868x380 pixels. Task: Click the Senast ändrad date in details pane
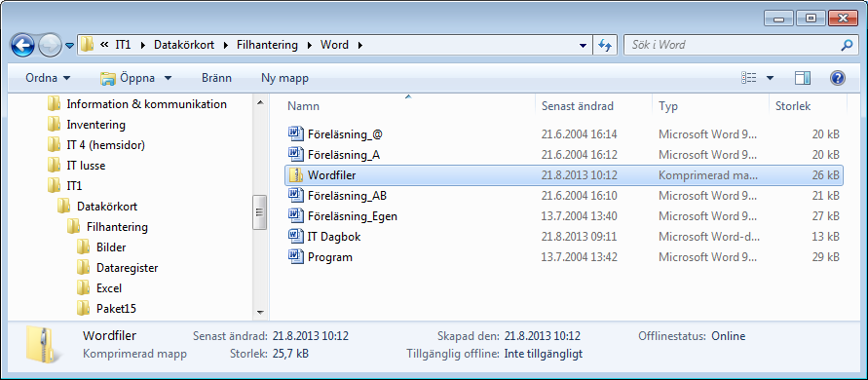click(311, 336)
